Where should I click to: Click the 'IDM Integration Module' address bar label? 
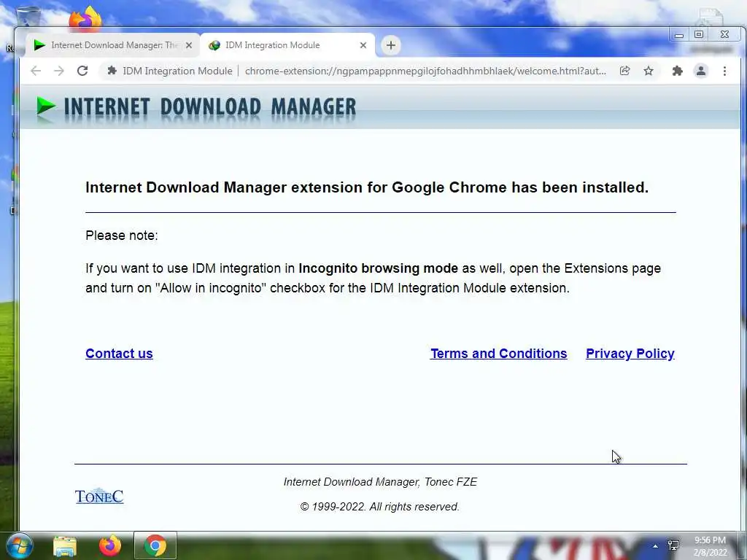[x=177, y=71]
